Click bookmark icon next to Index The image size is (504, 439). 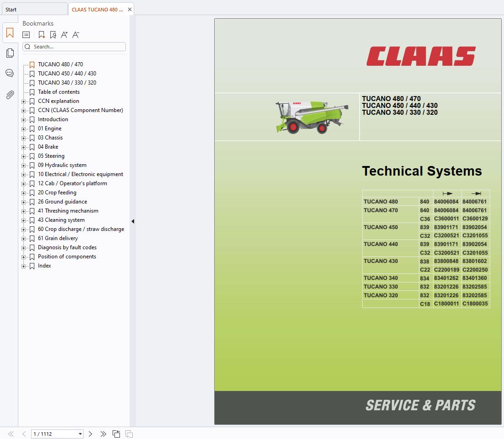click(x=32, y=266)
